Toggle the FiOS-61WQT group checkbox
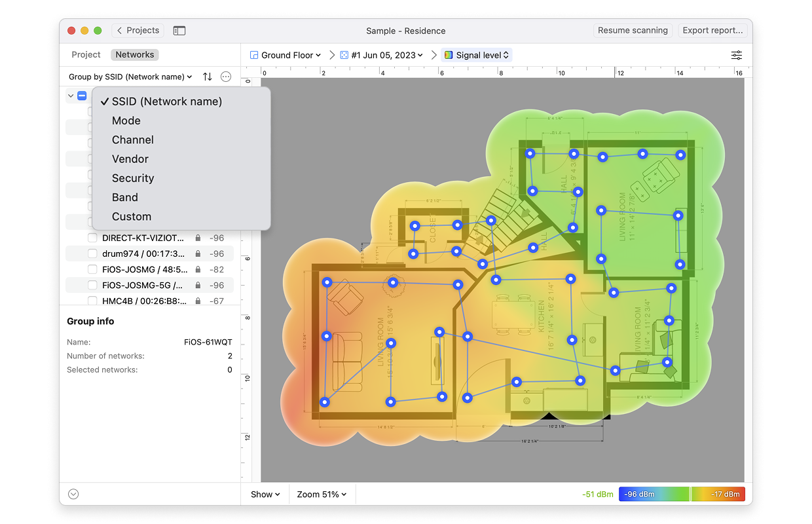 click(82, 96)
